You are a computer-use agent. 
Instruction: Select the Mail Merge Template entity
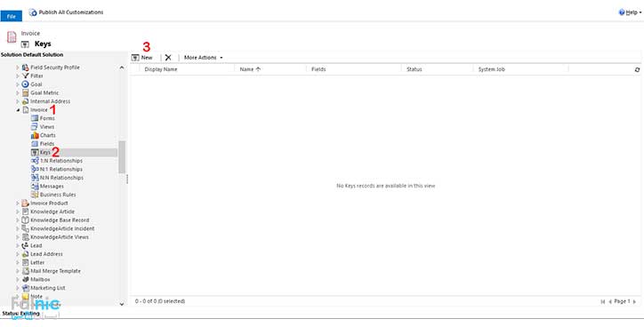point(55,271)
